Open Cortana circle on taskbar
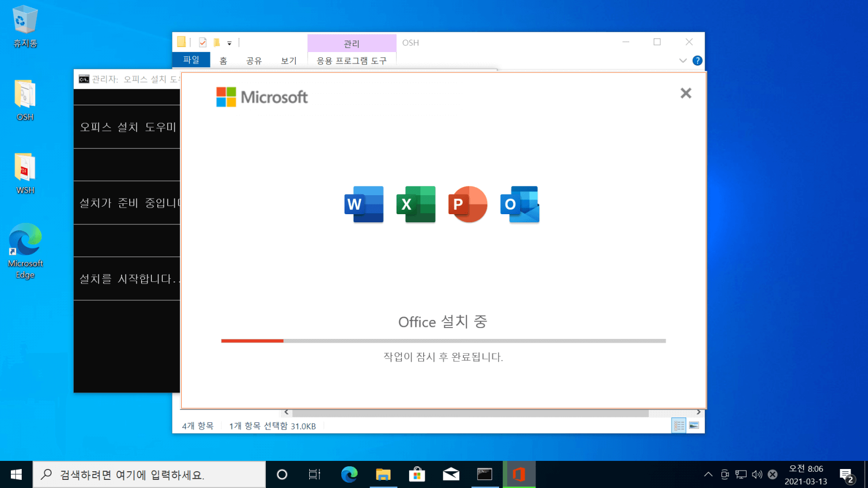This screenshot has width=868, height=488. (282, 474)
